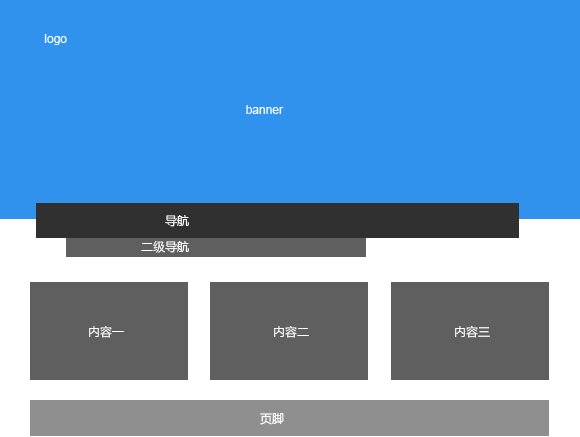Click the 页脚 text label
This screenshot has height=437, width=580.
tap(272, 419)
